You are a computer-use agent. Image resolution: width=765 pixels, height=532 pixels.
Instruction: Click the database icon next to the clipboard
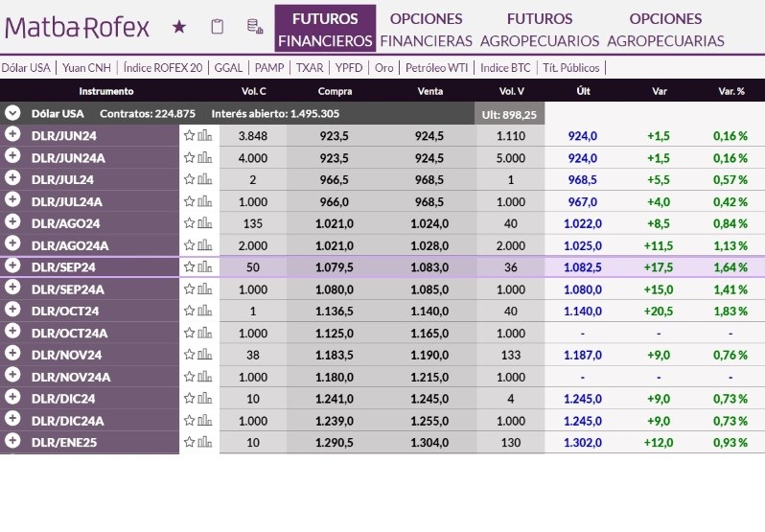pyautogui.click(x=254, y=27)
